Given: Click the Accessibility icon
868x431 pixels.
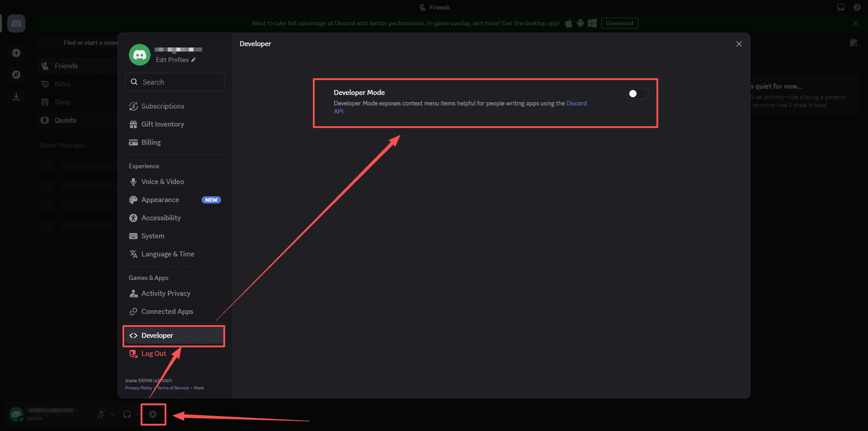Looking at the screenshot, I should tap(133, 218).
